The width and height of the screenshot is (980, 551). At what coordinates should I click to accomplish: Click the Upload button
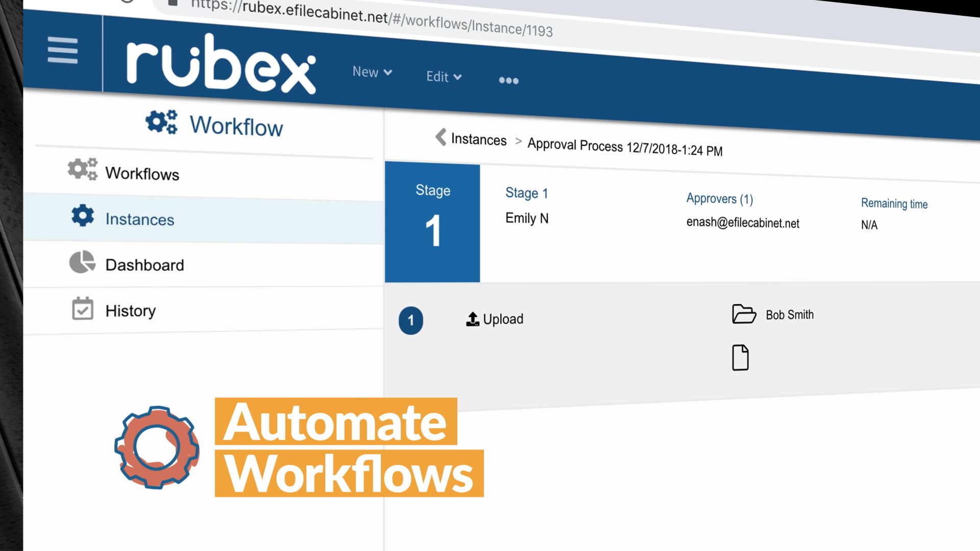495,319
